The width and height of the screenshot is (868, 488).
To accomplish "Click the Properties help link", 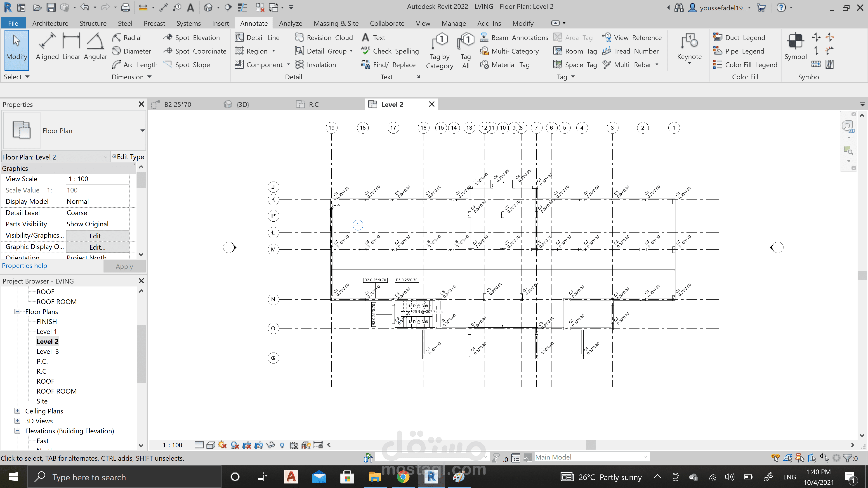I will point(25,266).
